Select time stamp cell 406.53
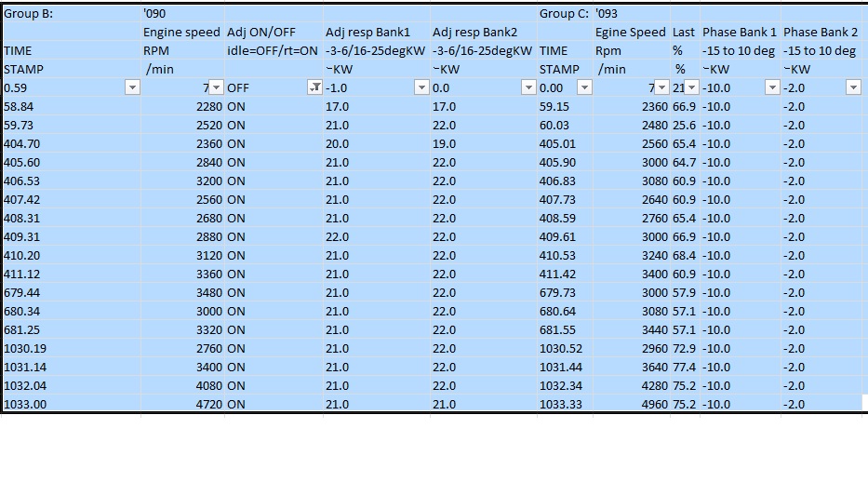Screen dimensions: 868x482 tap(72, 181)
